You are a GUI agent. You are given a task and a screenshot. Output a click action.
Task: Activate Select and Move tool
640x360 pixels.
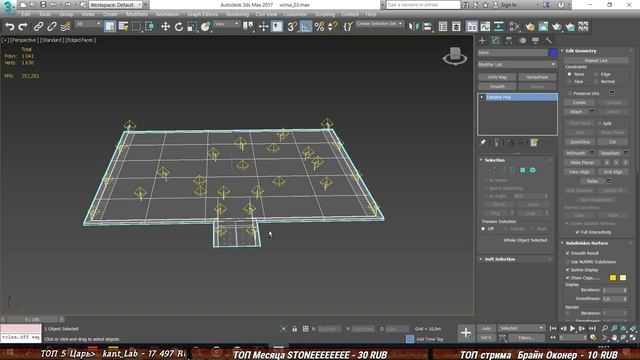point(165,27)
